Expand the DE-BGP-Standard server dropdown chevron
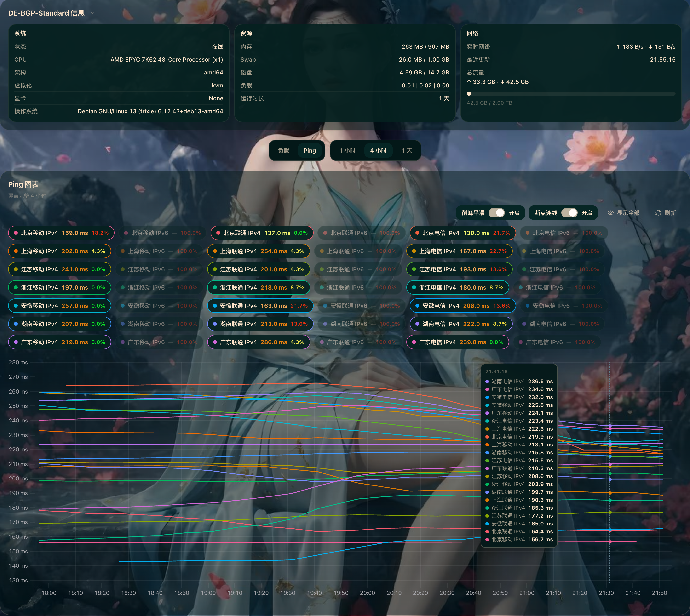The image size is (690, 616). click(x=92, y=13)
